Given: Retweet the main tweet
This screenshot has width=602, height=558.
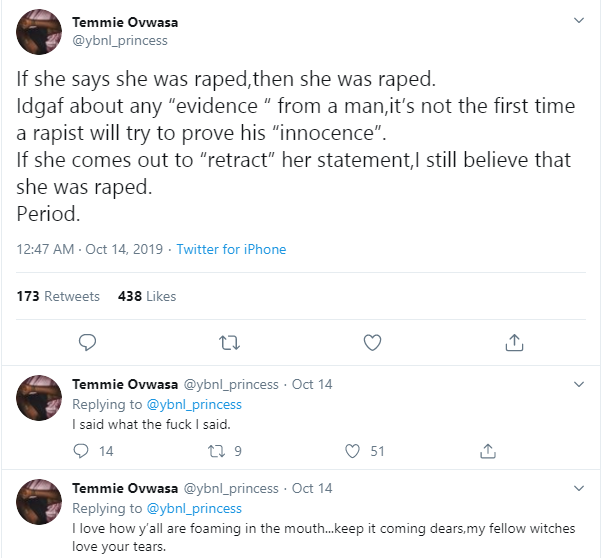Looking at the screenshot, I should 229,343.
